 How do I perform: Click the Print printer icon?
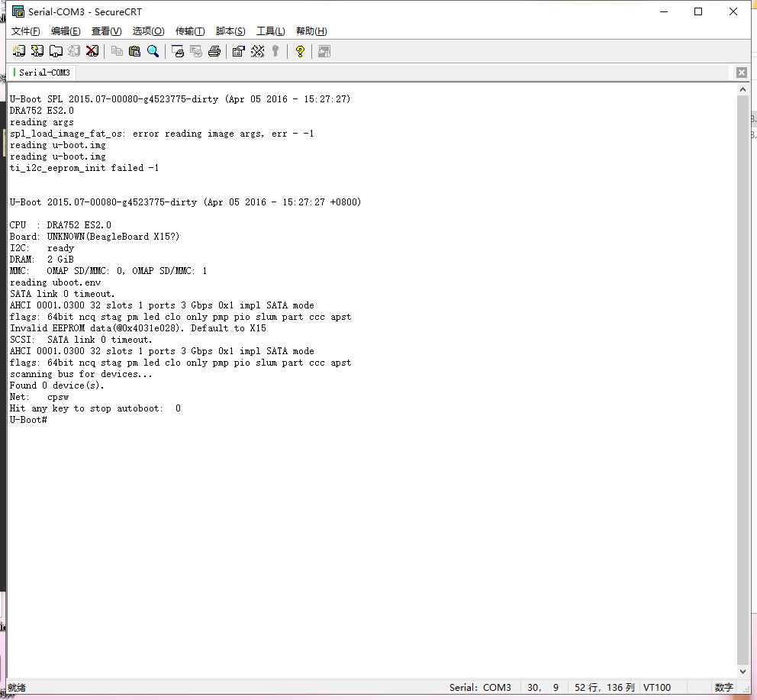(214, 51)
